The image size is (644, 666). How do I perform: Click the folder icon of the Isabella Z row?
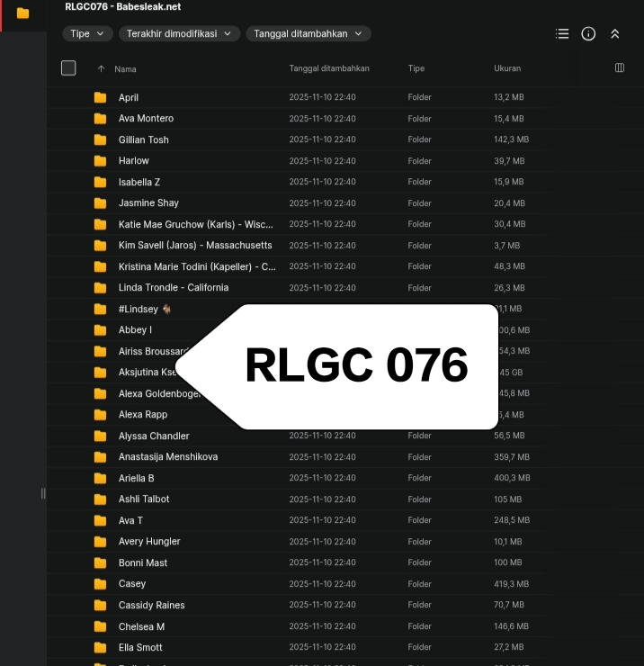(100, 182)
